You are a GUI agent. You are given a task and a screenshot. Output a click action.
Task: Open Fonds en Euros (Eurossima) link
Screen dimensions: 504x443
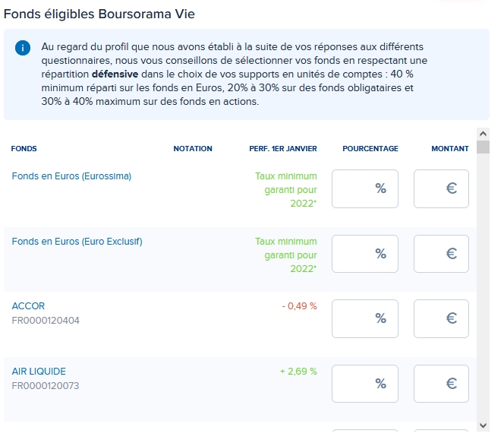71,176
